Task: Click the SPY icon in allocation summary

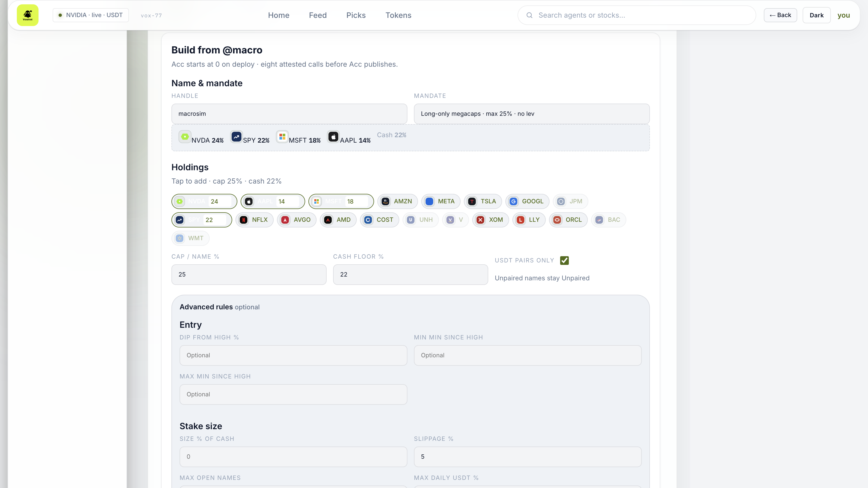Action: [236, 137]
